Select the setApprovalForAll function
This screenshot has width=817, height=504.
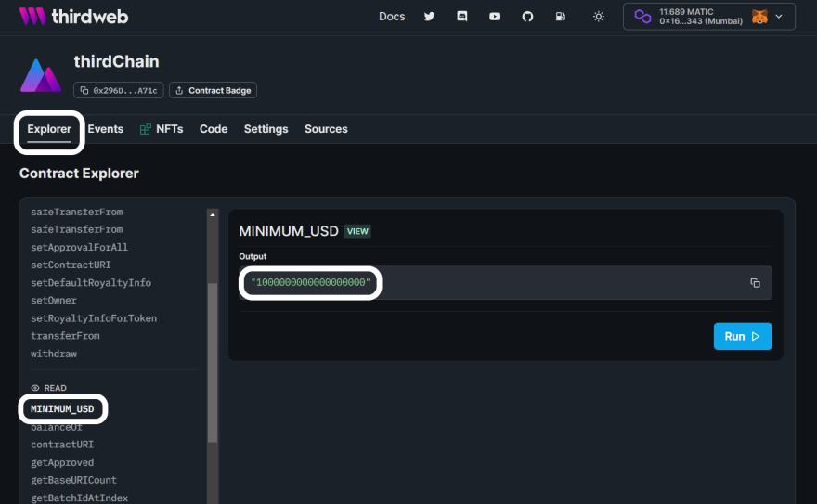point(79,247)
